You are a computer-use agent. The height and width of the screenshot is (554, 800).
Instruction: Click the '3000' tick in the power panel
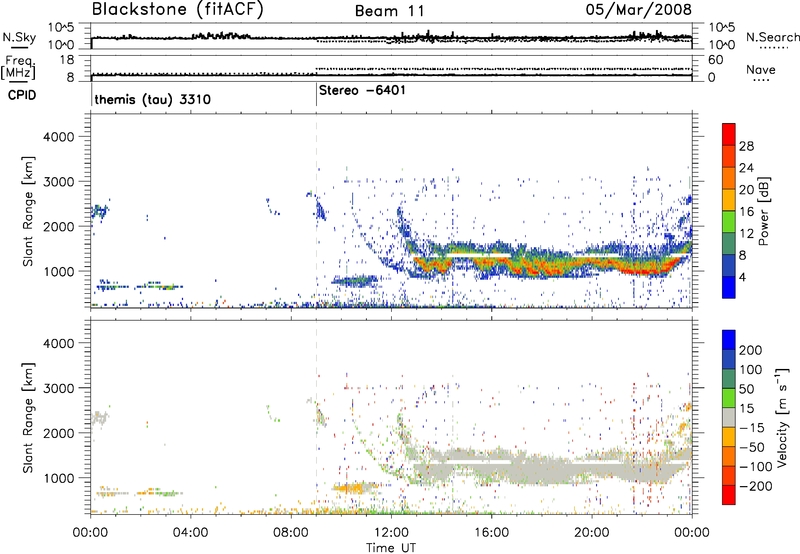(58, 182)
